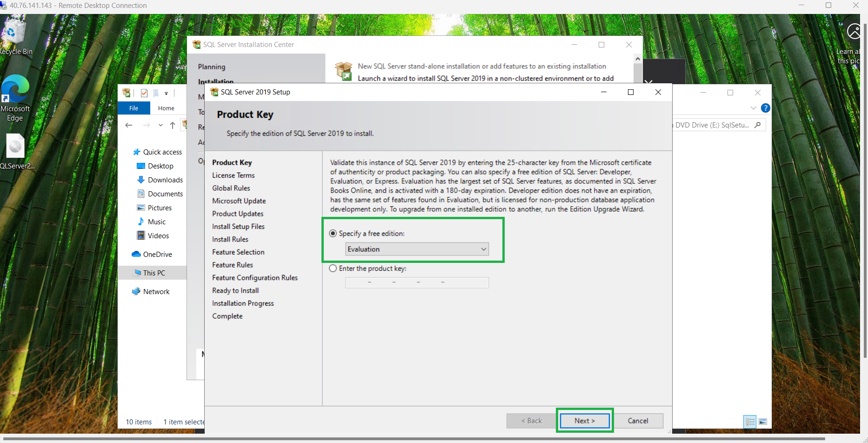868x443 pixels.
Task: Click the search icon in DVD Drive search box
Action: point(758,125)
